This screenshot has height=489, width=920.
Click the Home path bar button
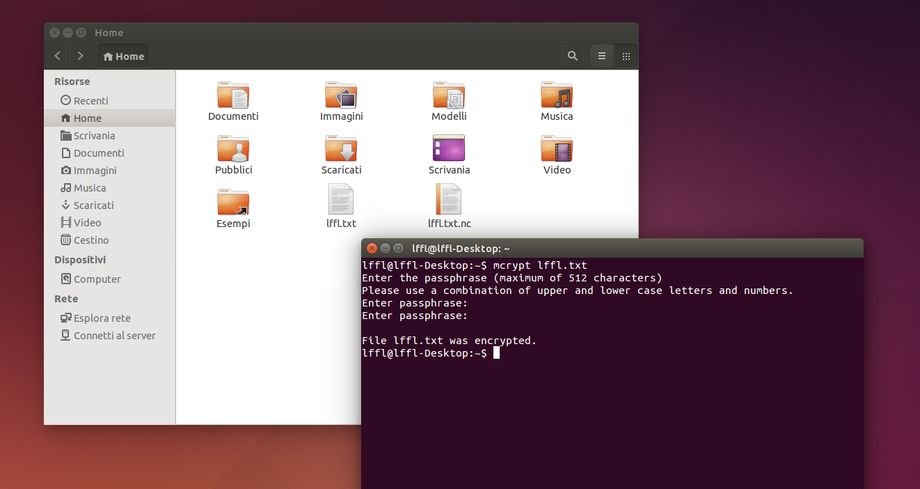[x=124, y=57]
